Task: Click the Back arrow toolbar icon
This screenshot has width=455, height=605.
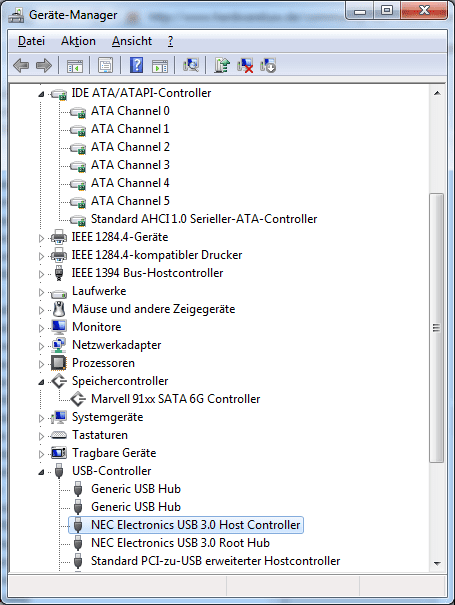Action: click(21, 65)
